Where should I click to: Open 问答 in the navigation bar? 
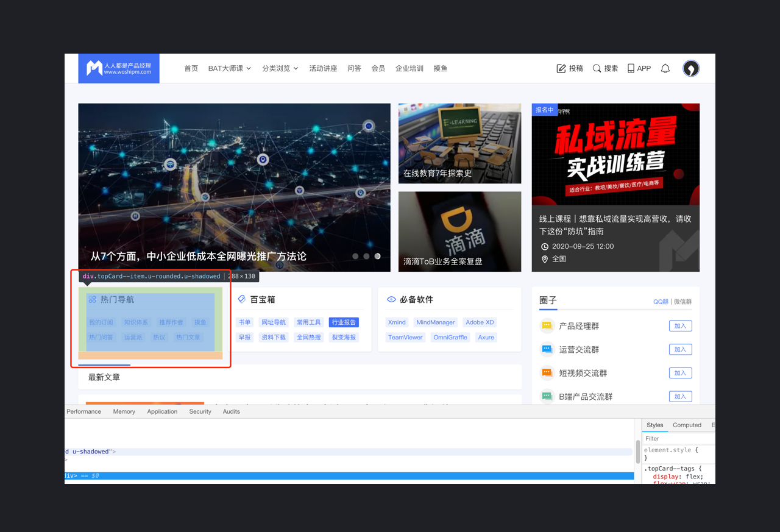(354, 68)
